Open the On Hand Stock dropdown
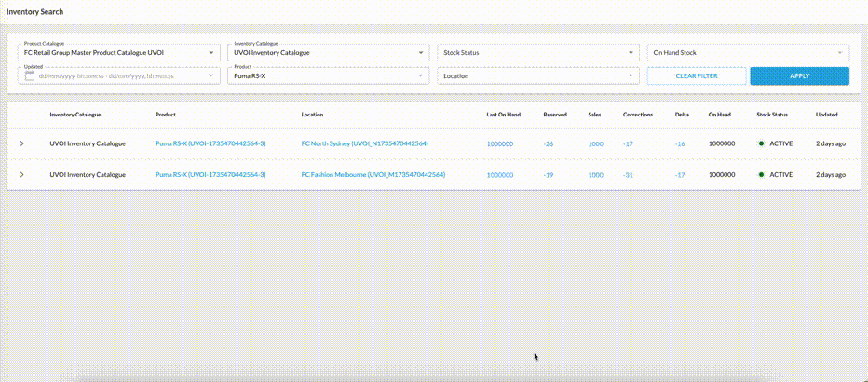The height and width of the screenshot is (382, 868). pyautogui.click(x=748, y=53)
